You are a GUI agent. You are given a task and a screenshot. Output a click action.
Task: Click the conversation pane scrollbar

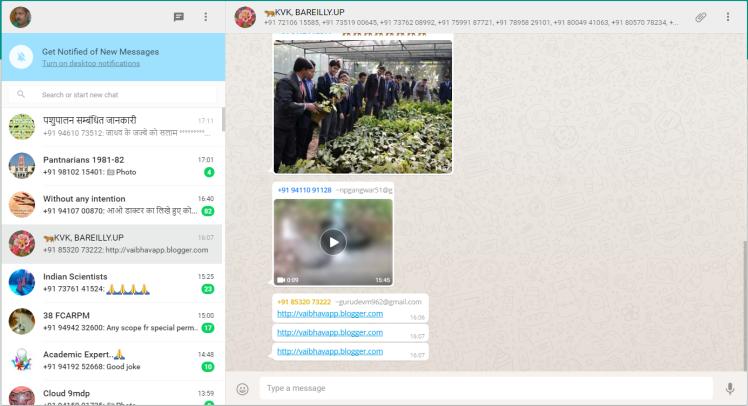tap(746, 305)
